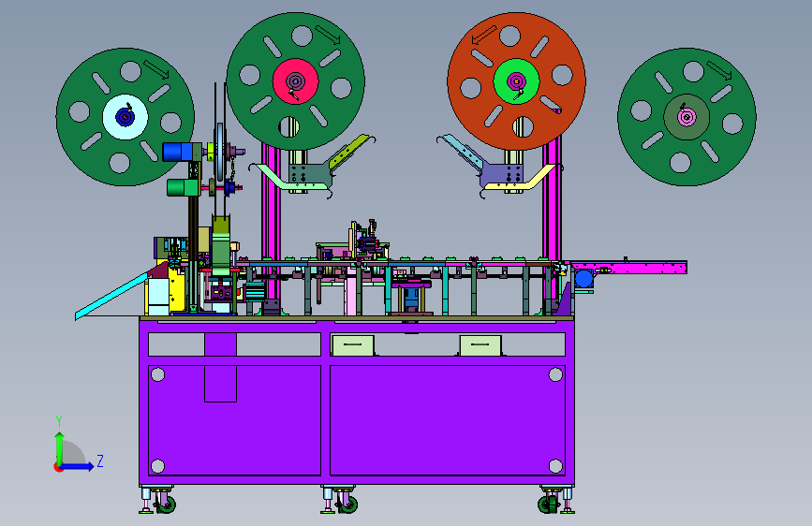Viewport: 812px width, 526px height.
Task: Select the right magenta support column
Action: (552, 202)
